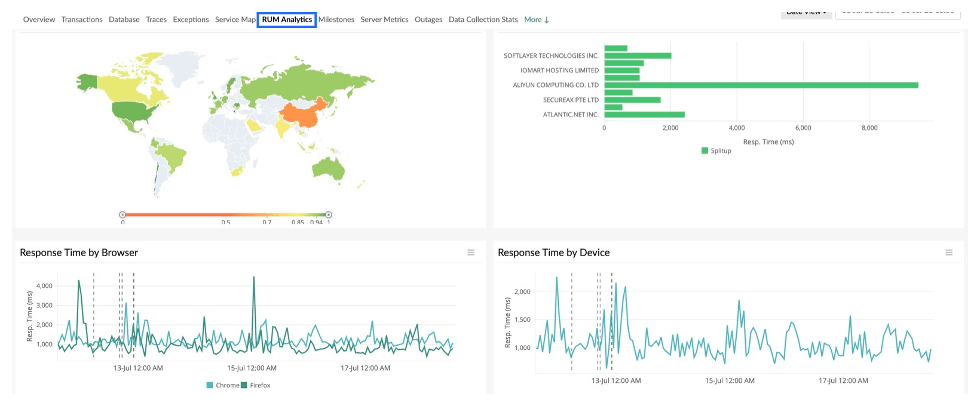This screenshot has width=980, height=406.
Task: Open the Response Time by Browser chart menu
Action: pos(471,253)
